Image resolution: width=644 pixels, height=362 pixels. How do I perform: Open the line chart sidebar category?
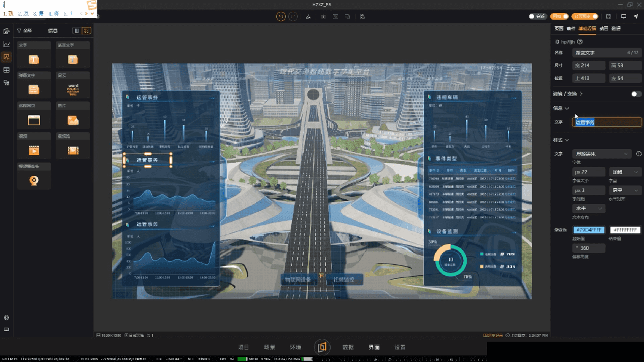pyautogui.click(x=7, y=44)
